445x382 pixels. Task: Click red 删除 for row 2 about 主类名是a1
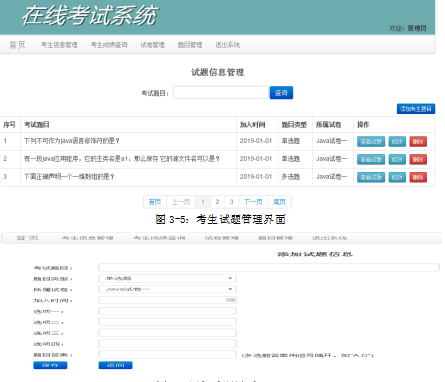pos(418,159)
